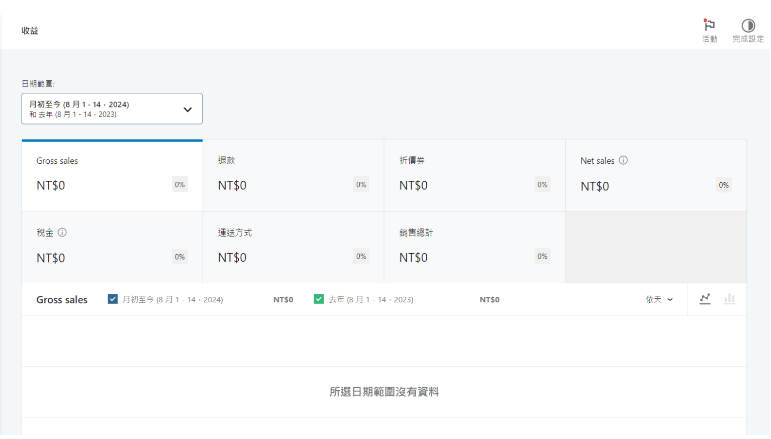Screen dimensions: 771x439
Task: Switch to bar chart view
Action: pos(729,299)
